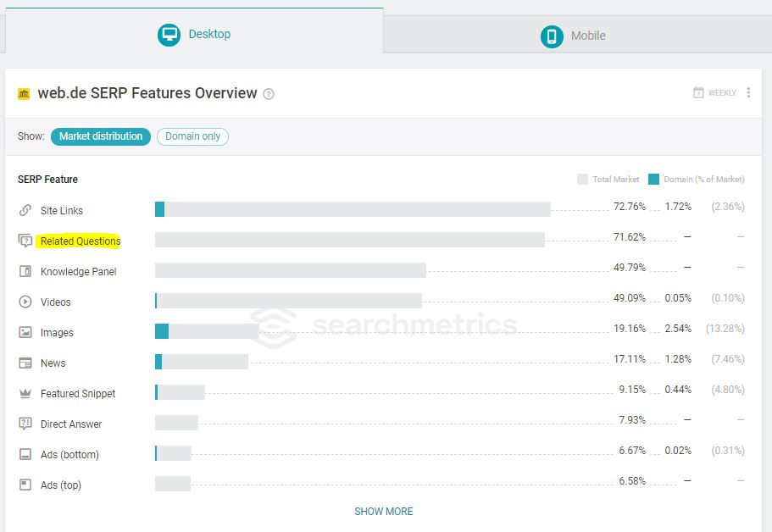
Task: Click the Related Questions label
Action: 81,241
